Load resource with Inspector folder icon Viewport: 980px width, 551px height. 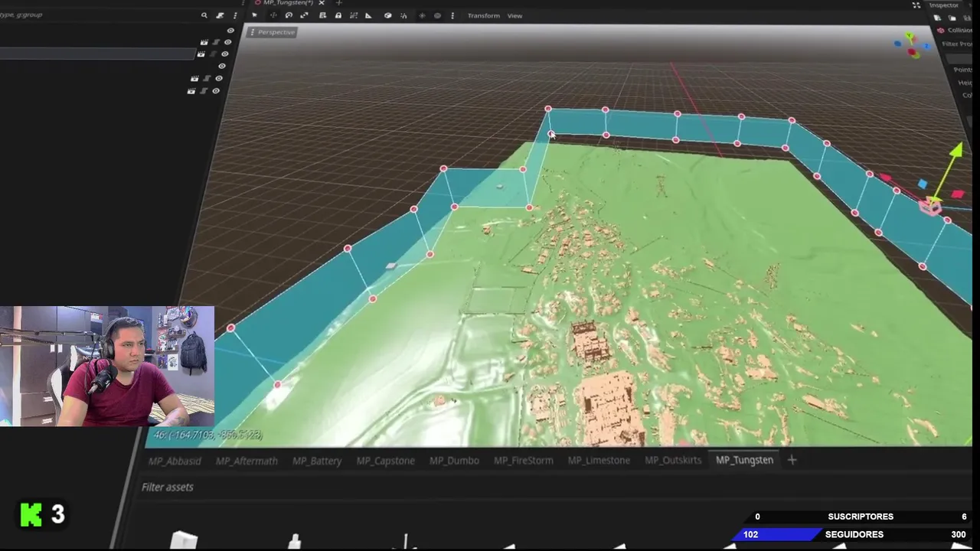pyautogui.click(x=952, y=18)
